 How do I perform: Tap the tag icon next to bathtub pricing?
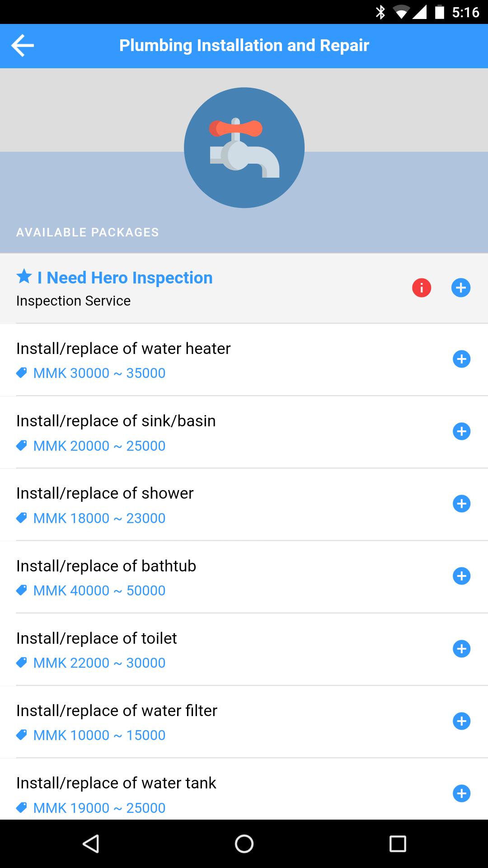tap(21, 590)
